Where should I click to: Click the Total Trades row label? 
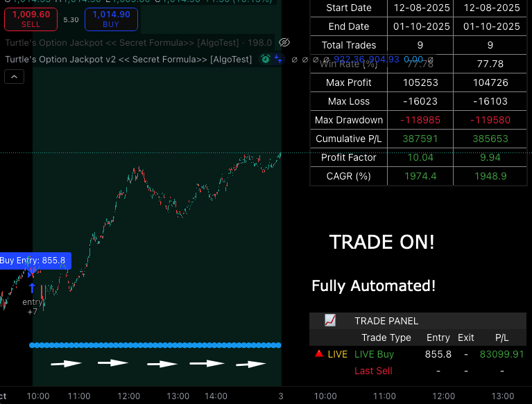[x=349, y=45]
